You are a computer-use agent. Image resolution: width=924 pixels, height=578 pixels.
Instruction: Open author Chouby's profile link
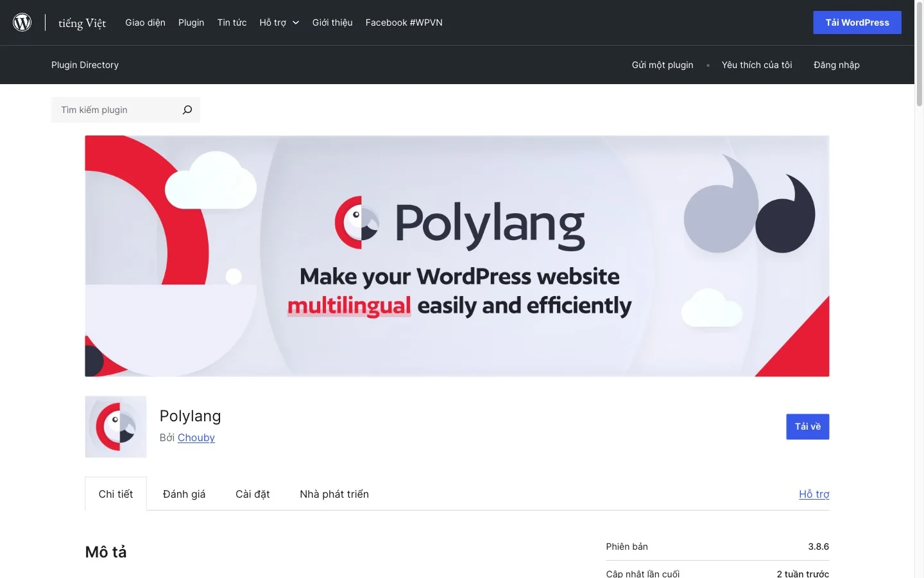tap(196, 437)
